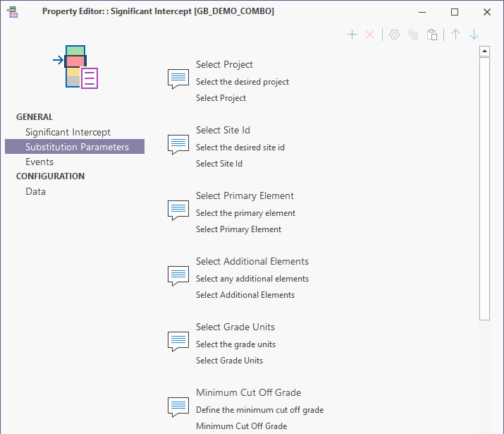The image size is (504, 434).
Task: Select the Select Grade Units parameter title
Action: pyautogui.click(x=235, y=327)
